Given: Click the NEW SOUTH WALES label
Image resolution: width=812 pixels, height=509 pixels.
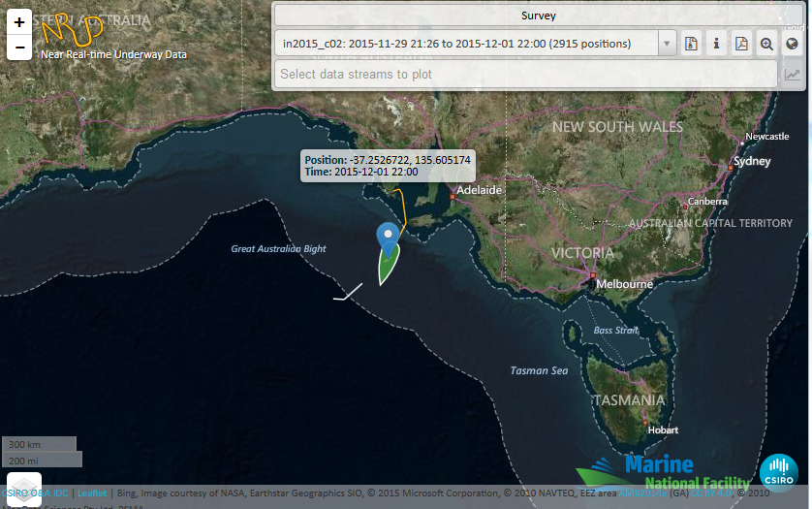Looking at the screenshot, I should [617, 127].
